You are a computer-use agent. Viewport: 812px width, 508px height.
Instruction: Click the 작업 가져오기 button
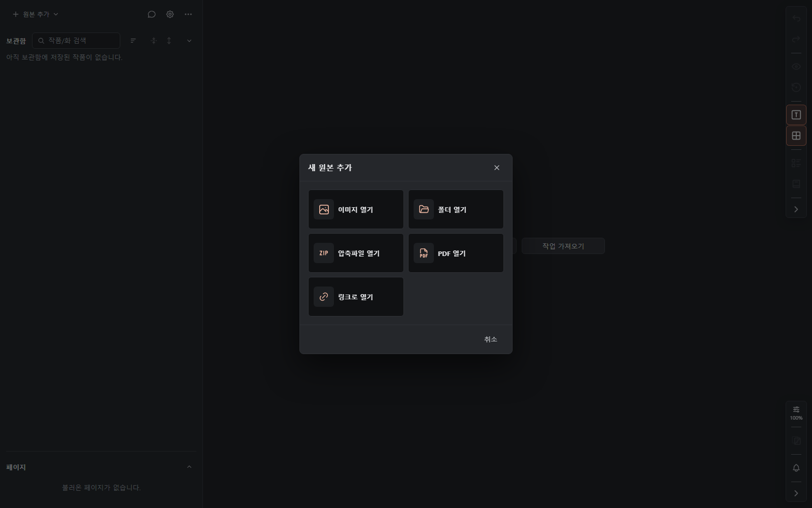click(563, 246)
